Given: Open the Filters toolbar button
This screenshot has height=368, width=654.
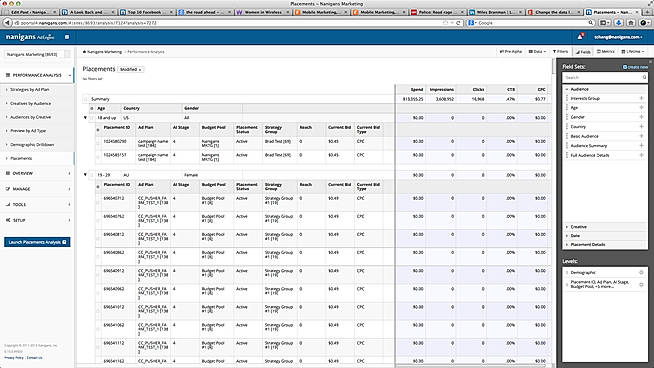Looking at the screenshot, I should (x=561, y=52).
